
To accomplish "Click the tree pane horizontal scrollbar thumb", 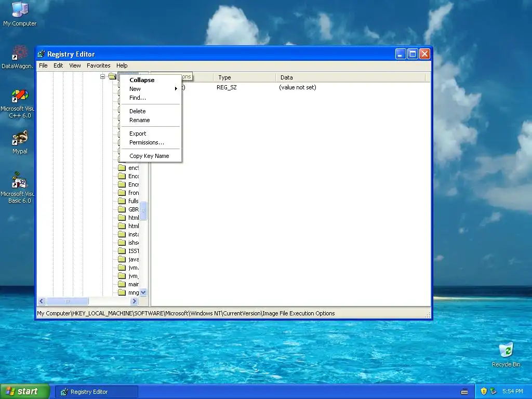I will point(68,301).
